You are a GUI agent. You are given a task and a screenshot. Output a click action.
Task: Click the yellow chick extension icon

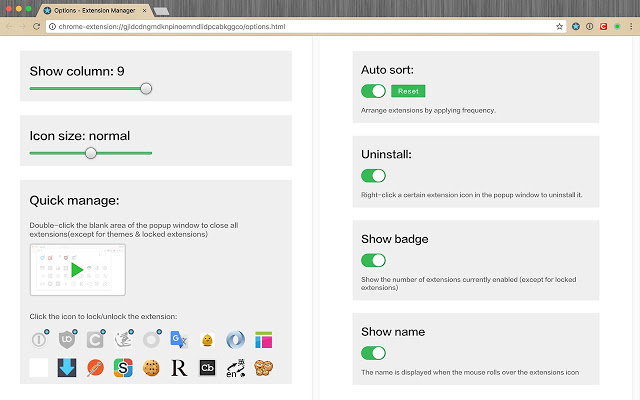click(207, 340)
